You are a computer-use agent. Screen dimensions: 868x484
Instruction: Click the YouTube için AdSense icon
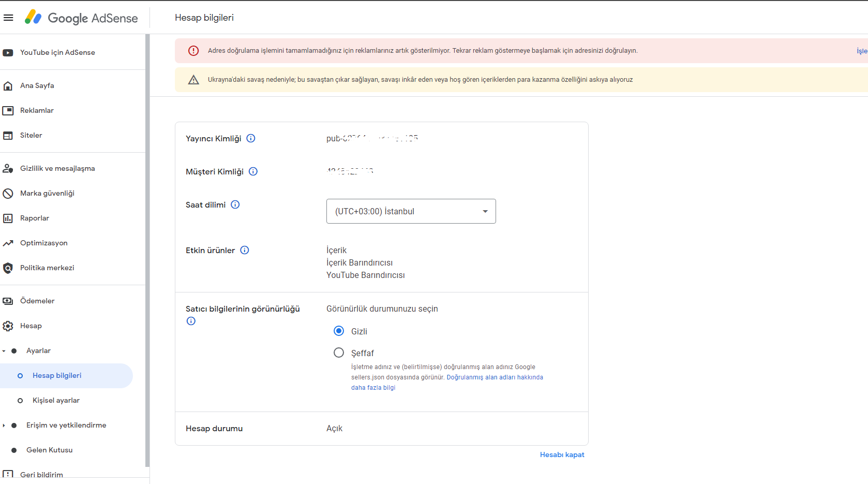[8, 53]
